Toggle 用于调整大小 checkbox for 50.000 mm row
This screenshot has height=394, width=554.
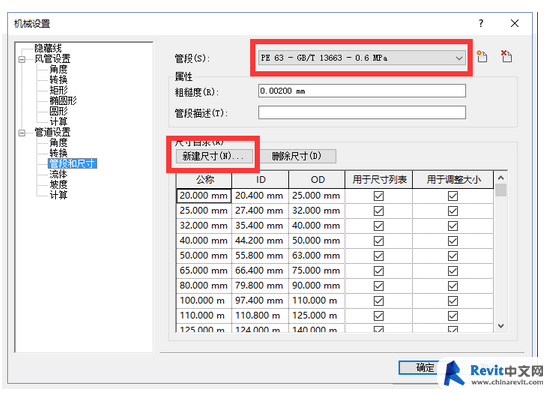click(453, 256)
